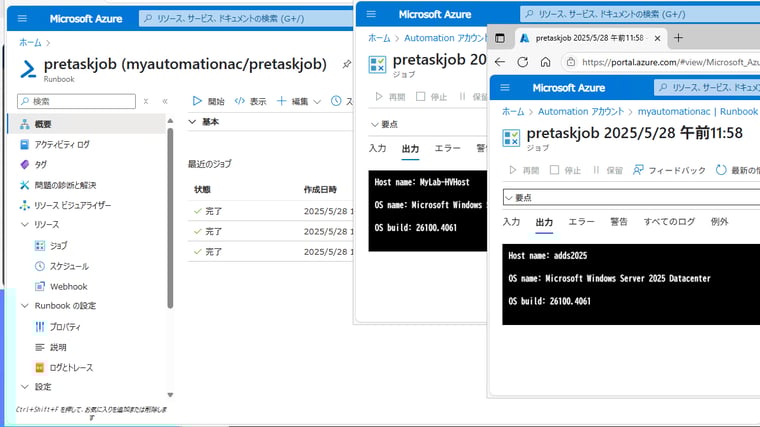
Task: Click the pin icon next to pretaskjob title
Action: pos(347,64)
